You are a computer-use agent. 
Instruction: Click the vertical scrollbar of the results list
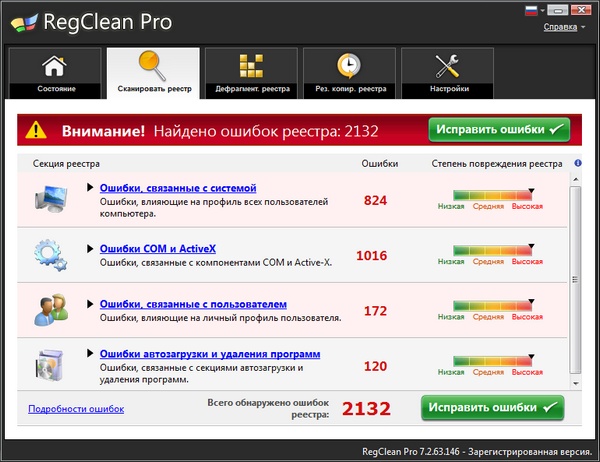pyautogui.click(x=574, y=280)
